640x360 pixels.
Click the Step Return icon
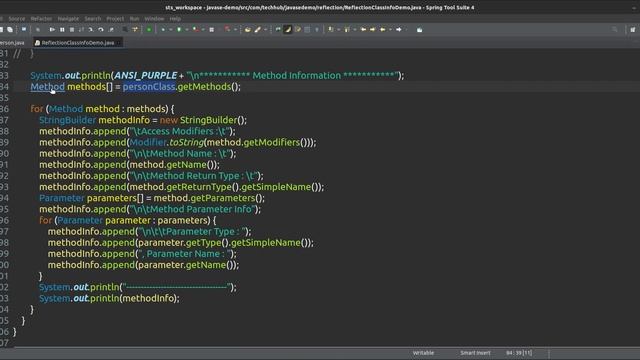[111, 29]
